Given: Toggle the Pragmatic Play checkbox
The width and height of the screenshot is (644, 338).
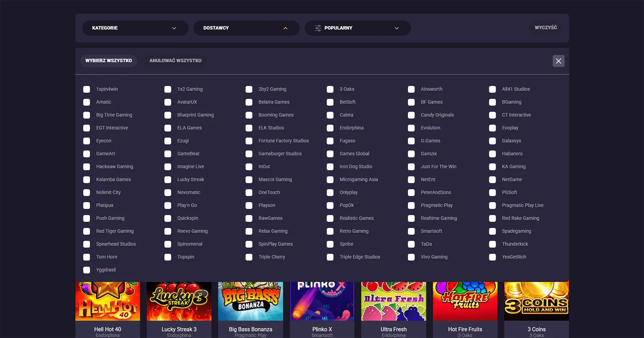Looking at the screenshot, I should 411,205.
